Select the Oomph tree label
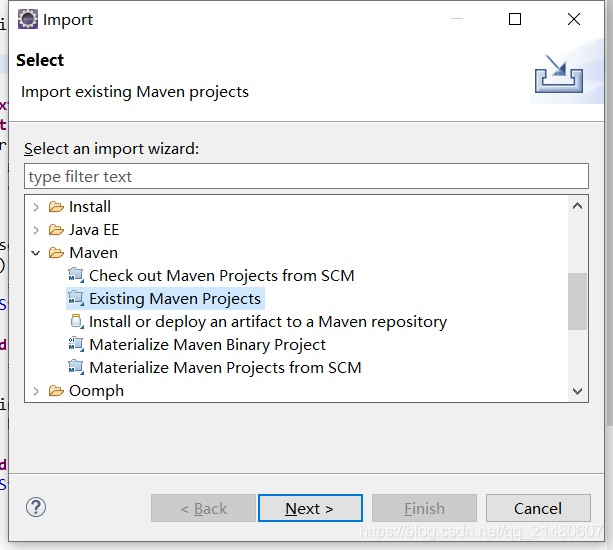The width and height of the screenshot is (613, 550). [97, 391]
